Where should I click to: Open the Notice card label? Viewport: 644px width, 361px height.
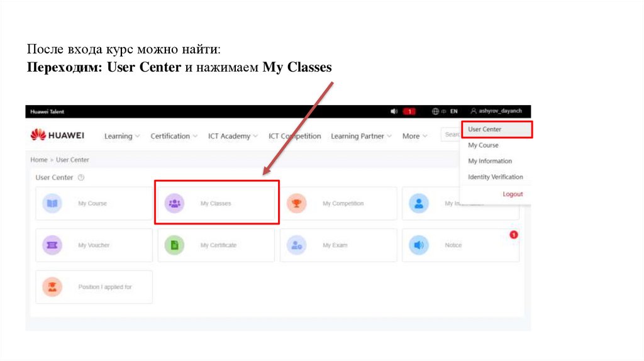453,245
